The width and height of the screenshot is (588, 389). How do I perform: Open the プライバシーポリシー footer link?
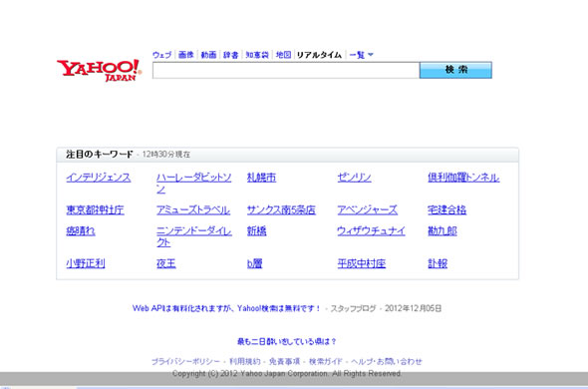point(185,361)
